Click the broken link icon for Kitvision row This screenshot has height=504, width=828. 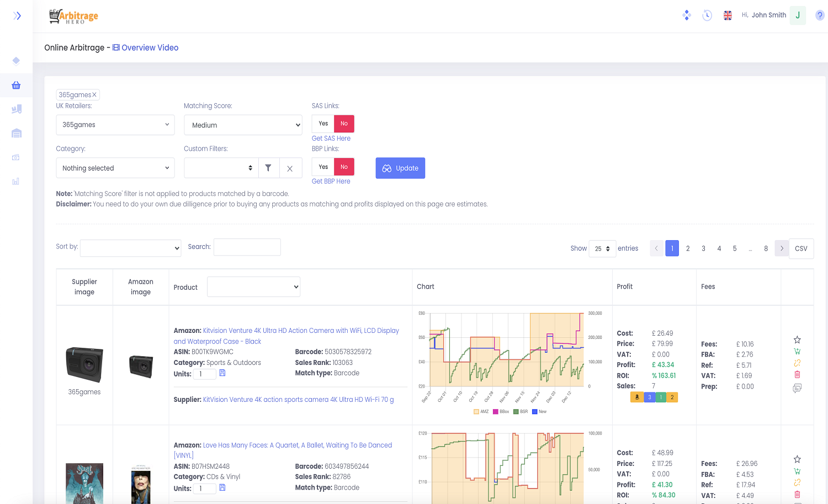pos(797,363)
